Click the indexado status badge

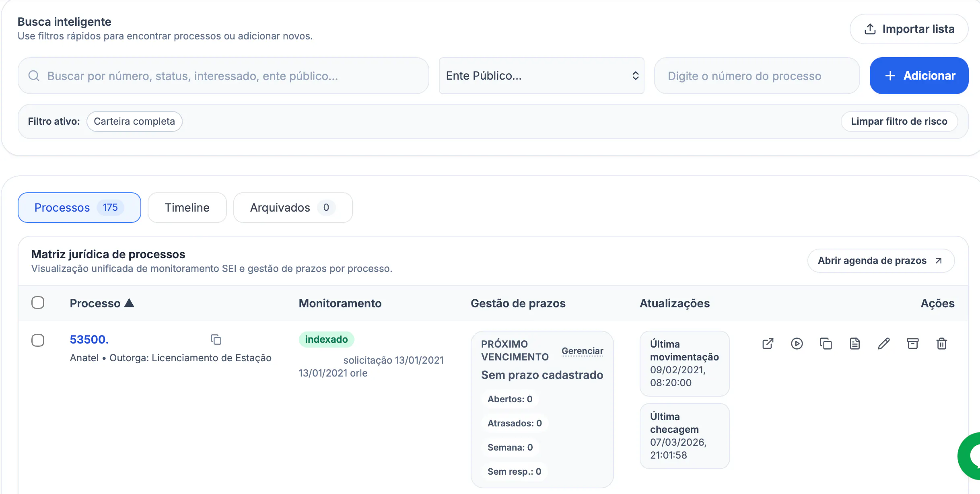click(326, 340)
